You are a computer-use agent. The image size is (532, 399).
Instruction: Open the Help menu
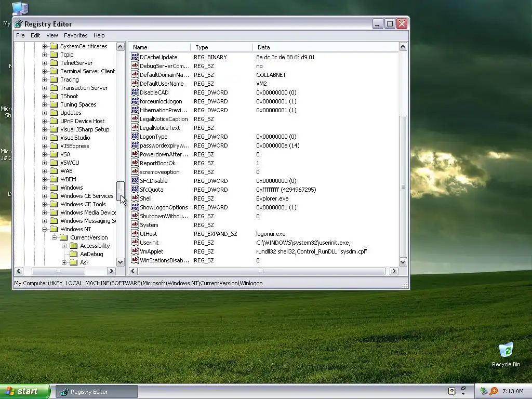(99, 35)
